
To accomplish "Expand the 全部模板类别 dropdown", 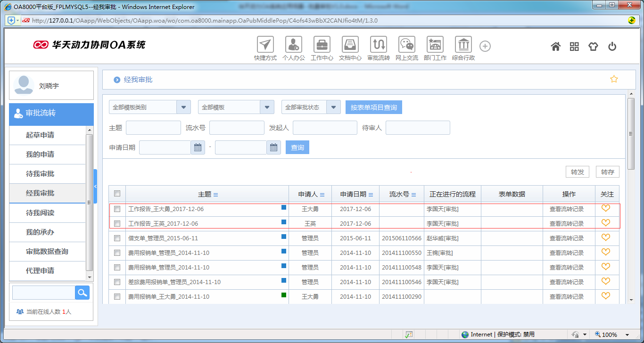I will coord(183,107).
